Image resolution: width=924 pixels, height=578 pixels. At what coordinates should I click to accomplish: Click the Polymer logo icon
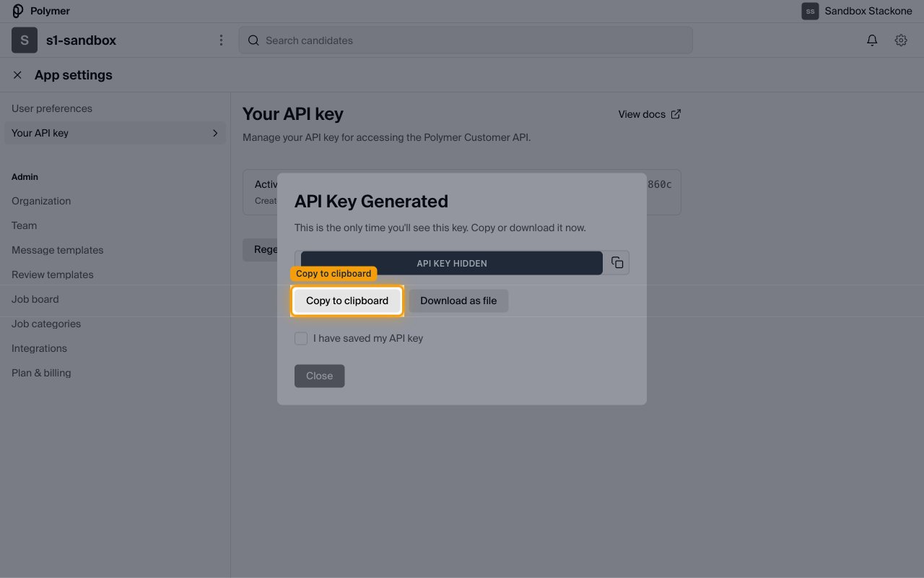(x=18, y=11)
